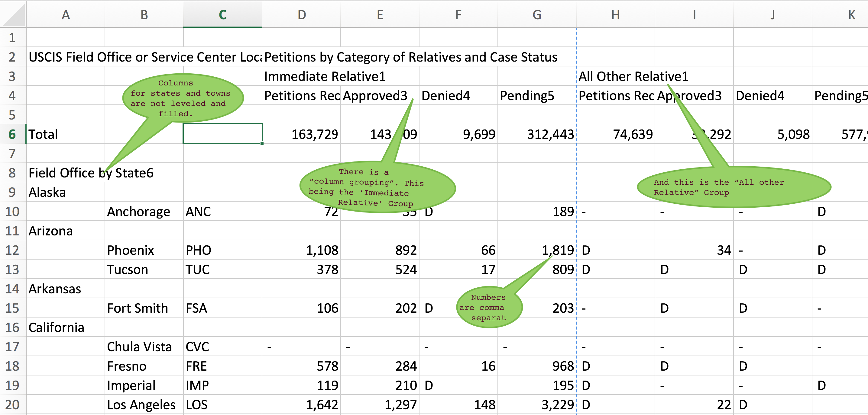This screenshot has width=868, height=415.
Task: Click column F header
Action: pyautogui.click(x=458, y=15)
